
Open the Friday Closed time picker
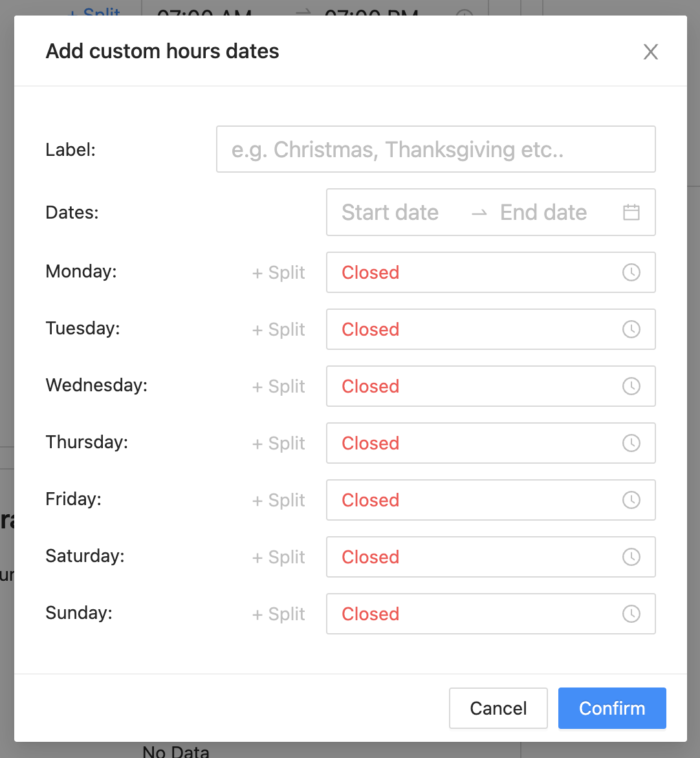click(x=490, y=500)
